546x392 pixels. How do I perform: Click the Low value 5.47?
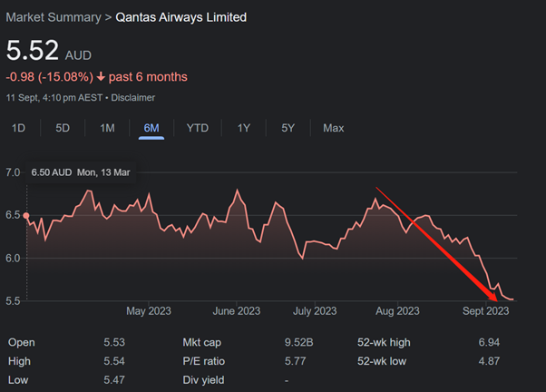(114, 380)
